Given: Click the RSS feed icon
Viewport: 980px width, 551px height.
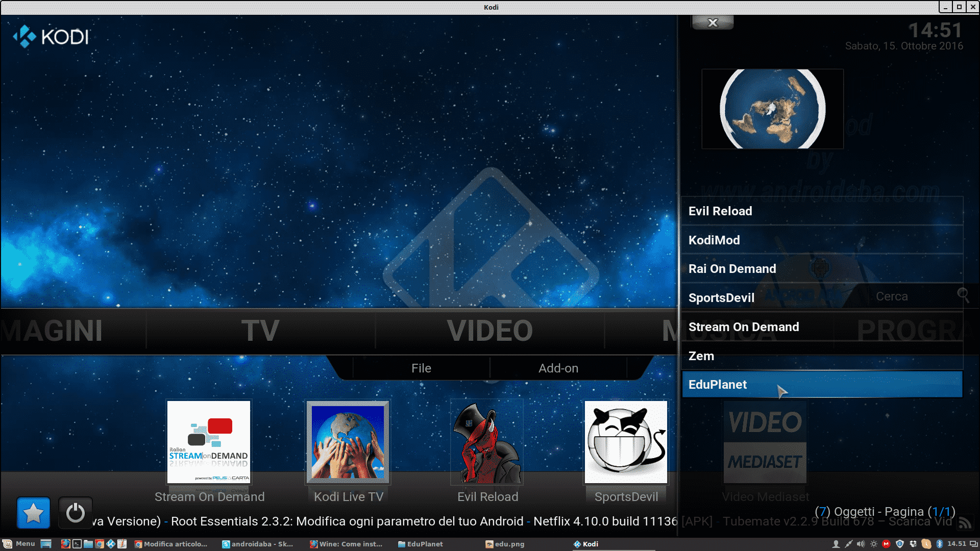Looking at the screenshot, I should (965, 522).
